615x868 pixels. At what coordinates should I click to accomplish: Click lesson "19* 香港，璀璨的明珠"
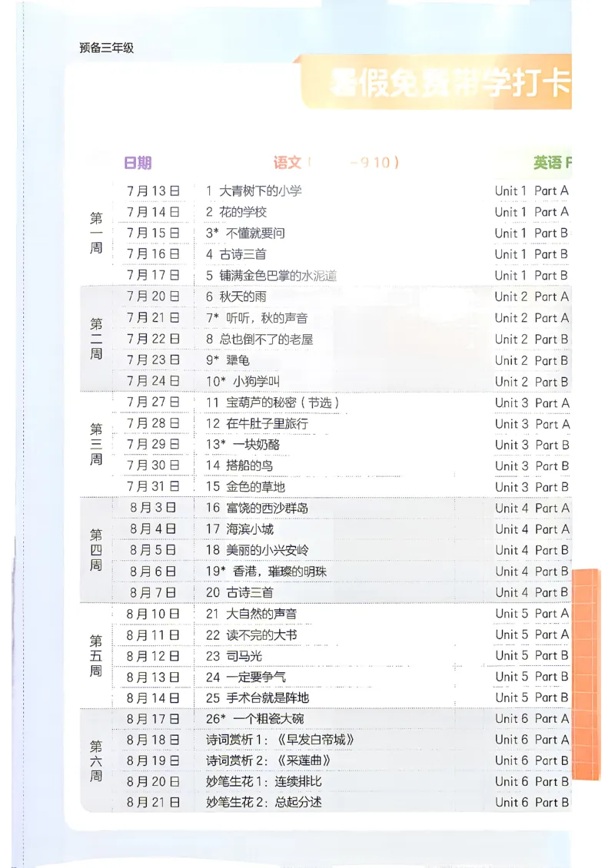266,571
